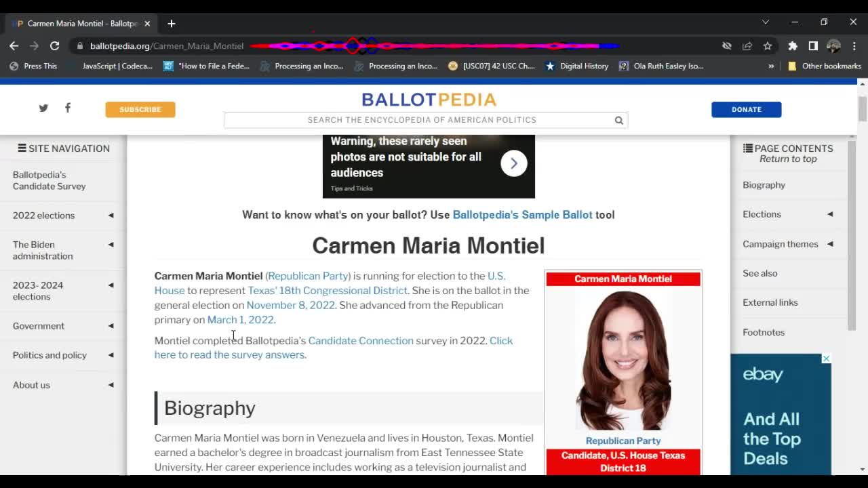The height and width of the screenshot is (488, 868).
Task: Click the Ballotpedia logo
Action: pyautogui.click(x=429, y=100)
